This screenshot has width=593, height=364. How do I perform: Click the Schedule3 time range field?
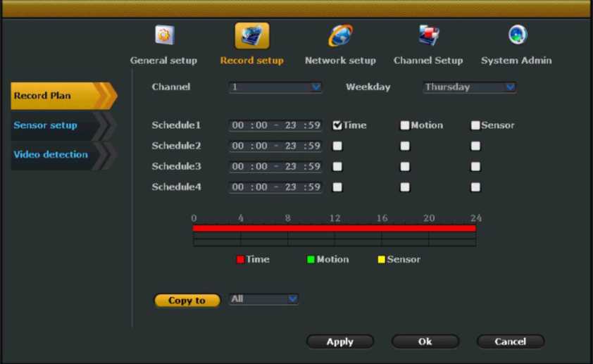click(x=275, y=167)
